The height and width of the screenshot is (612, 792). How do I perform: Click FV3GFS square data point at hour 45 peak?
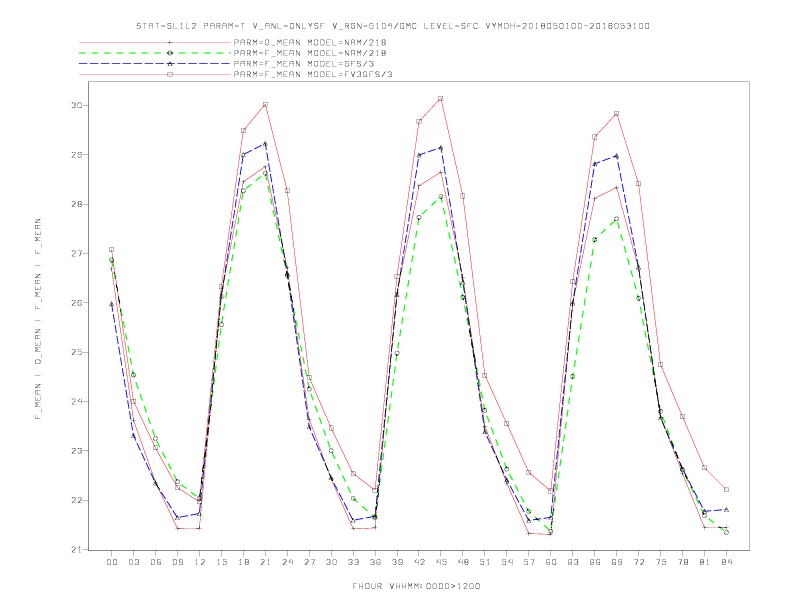(x=440, y=98)
